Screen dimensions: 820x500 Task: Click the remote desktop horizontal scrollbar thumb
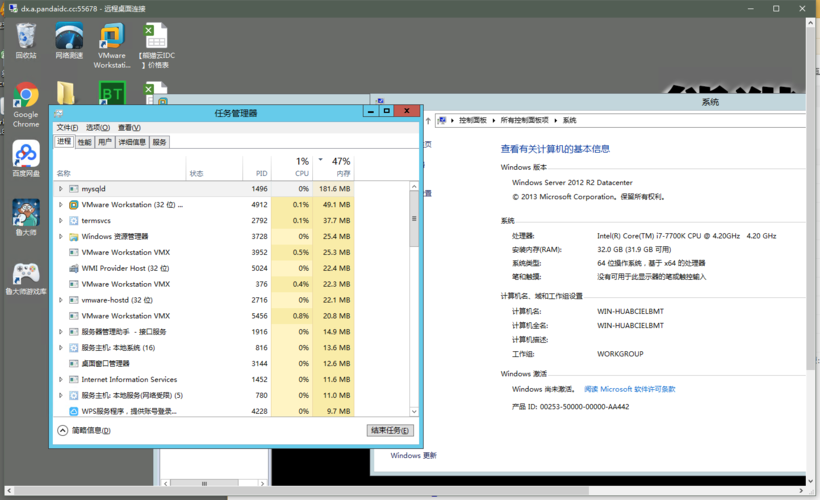(301, 491)
